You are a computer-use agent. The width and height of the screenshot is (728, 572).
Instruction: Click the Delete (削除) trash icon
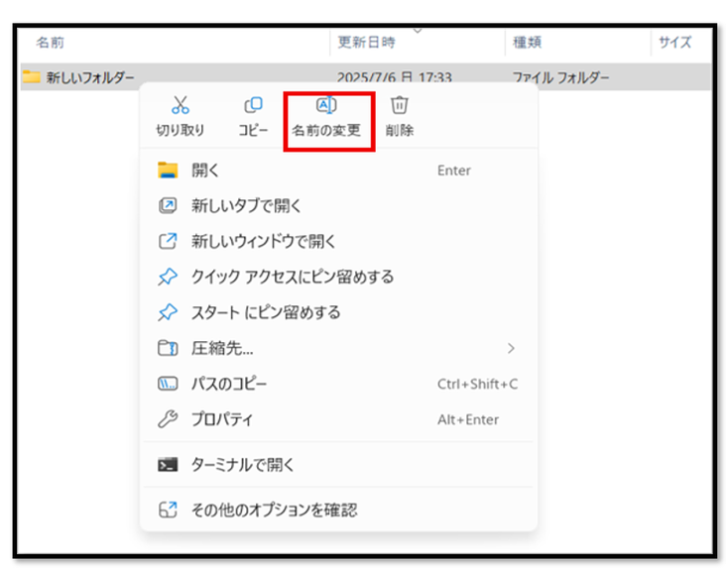pyautogui.click(x=400, y=105)
